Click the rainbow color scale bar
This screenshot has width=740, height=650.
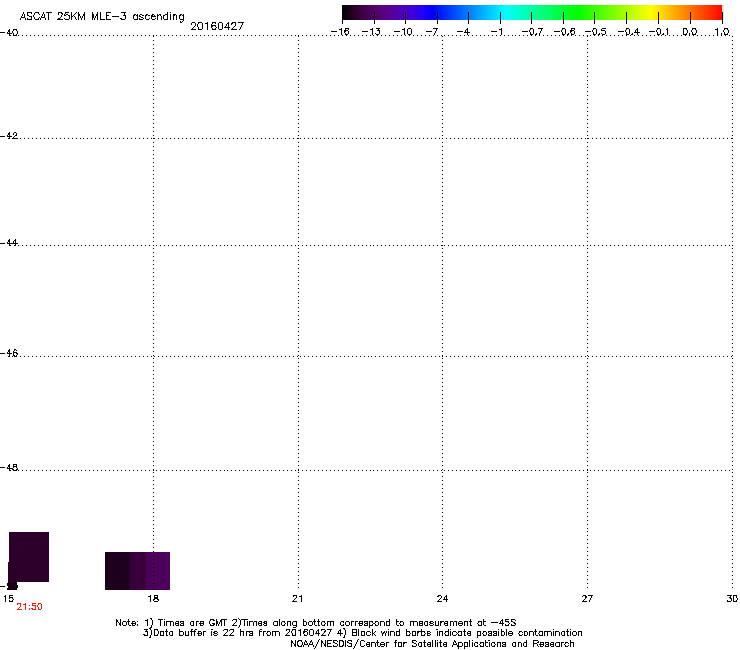[532, 13]
